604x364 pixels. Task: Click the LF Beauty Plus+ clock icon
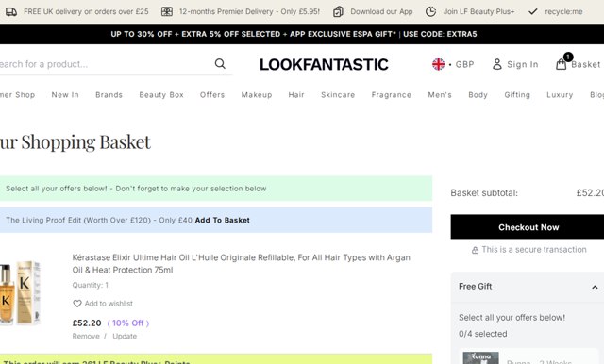click(x=430, y=11)
